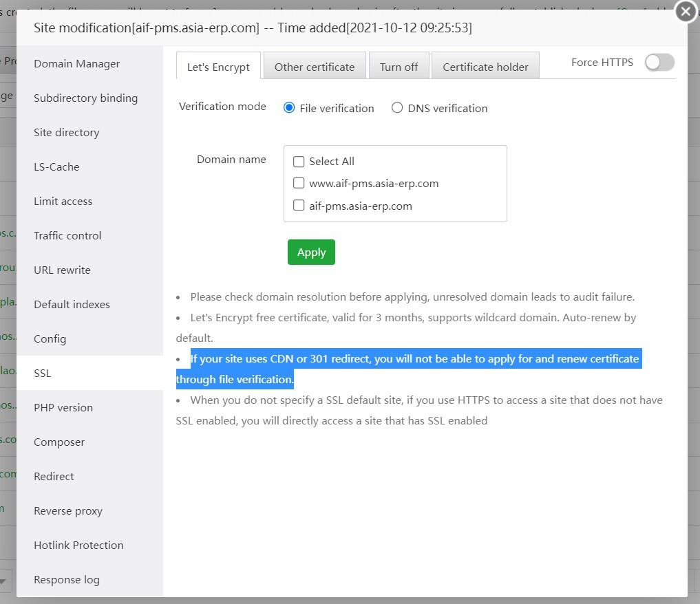Toggle the Force HTTPS switch
Viewport: 700px width, 604px height.
(659, 63)
